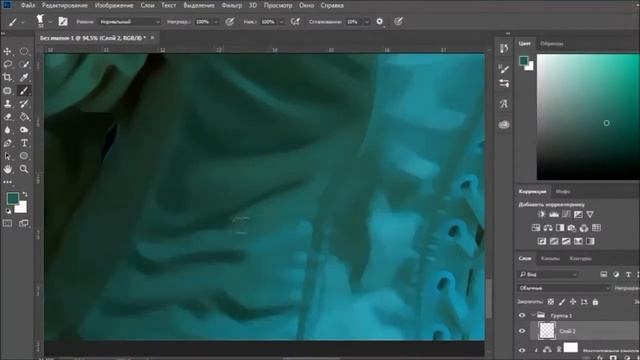Screen dimensions: 640x360
Task: Open the tool preset picker arrow
Action: pyautogui.click(x=22, y=22)
